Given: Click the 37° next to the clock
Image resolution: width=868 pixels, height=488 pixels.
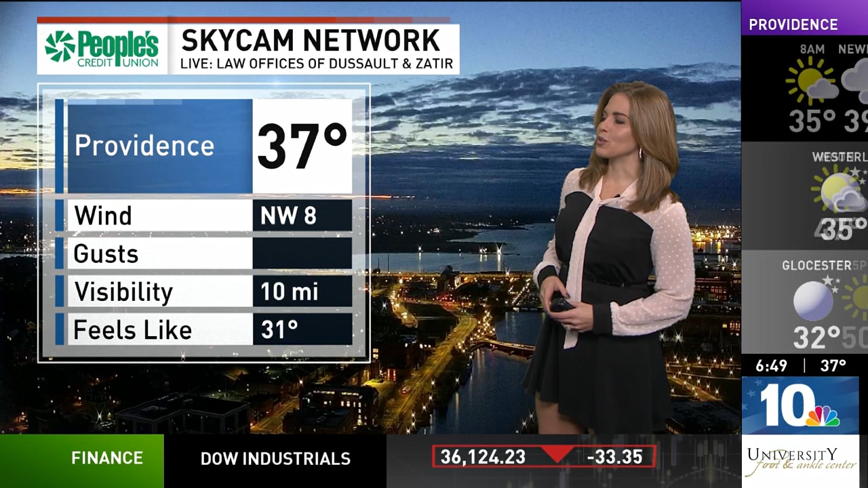Looking at the screenshot, I should tap(833, 366).
